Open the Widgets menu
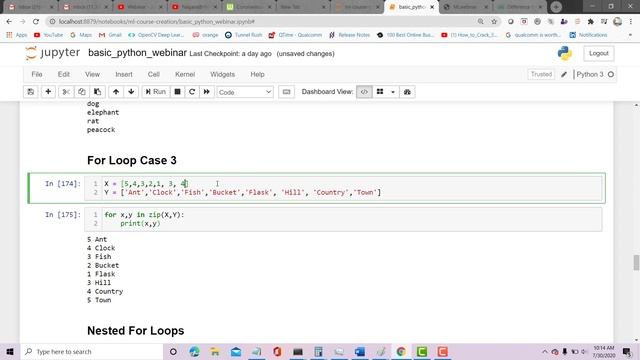Viewport: 640px width, 360px height. point(222,74)
